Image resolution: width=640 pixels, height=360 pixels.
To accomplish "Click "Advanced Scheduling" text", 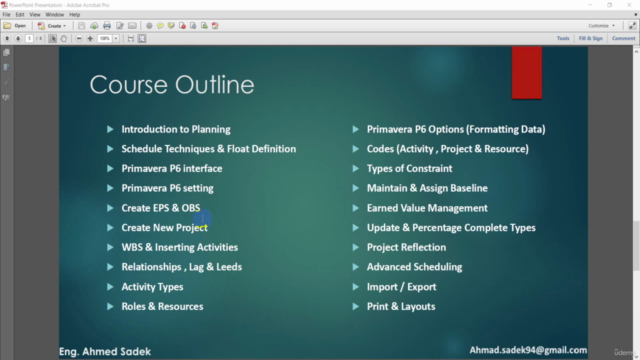I will pos(414,267).
